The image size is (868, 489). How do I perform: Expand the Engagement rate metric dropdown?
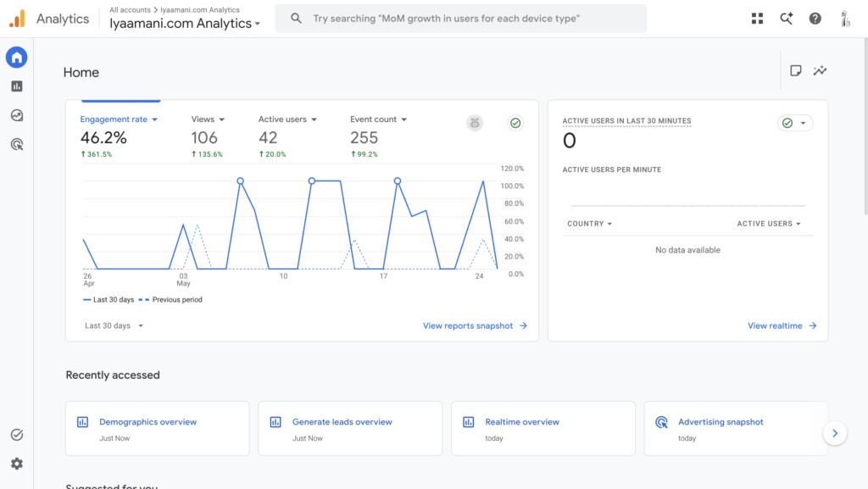coord(119,119)
